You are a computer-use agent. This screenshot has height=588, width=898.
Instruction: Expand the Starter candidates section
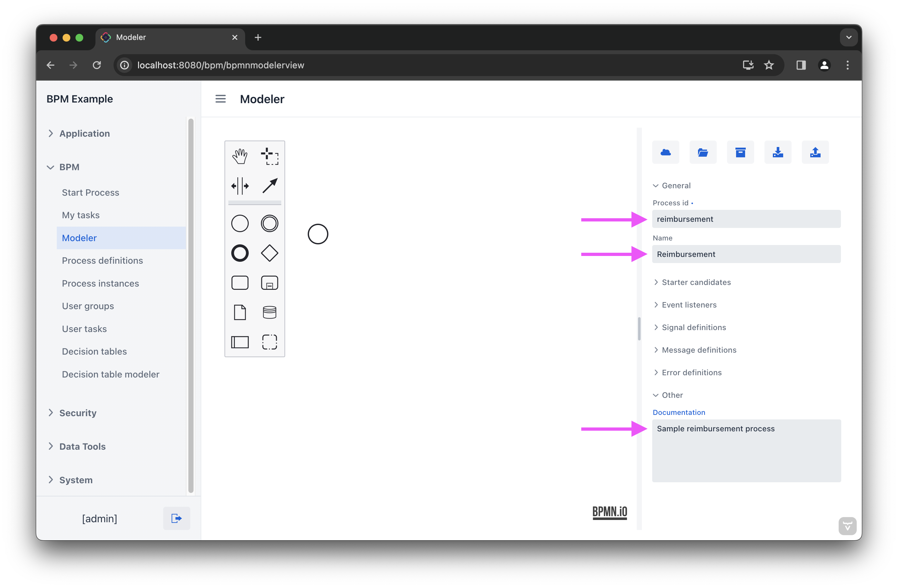pyautogui.click(x=696, y=282)
